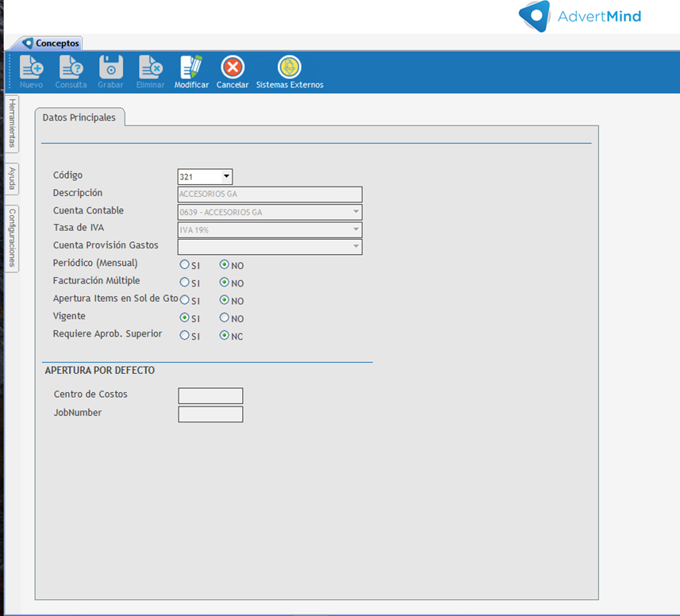
Task: Click the Modificar pencil icon
Action: [x=191, y=67]
